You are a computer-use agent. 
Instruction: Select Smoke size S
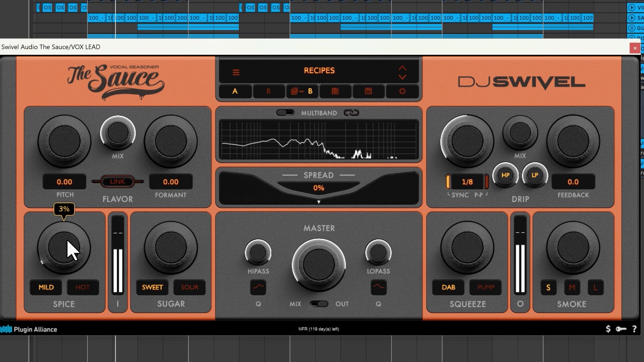pos(548,287)
